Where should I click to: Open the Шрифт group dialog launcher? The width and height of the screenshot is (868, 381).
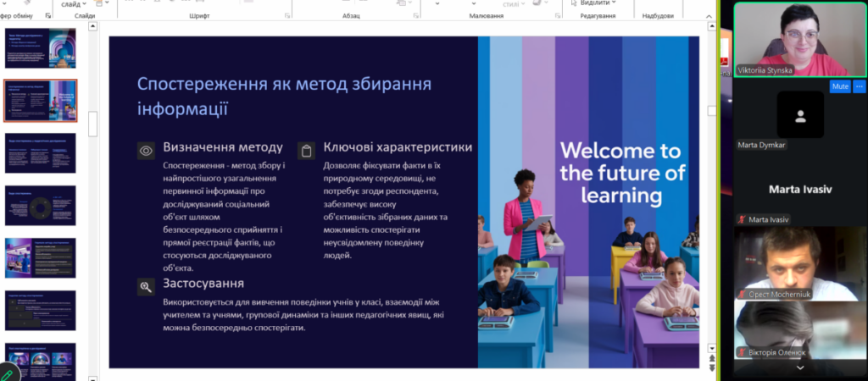point(287,16)
